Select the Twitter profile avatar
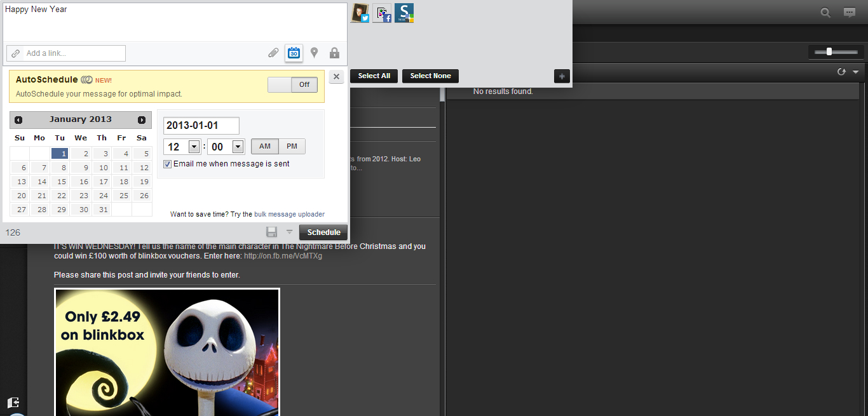The image size is (868, 416). click(360, 13)
